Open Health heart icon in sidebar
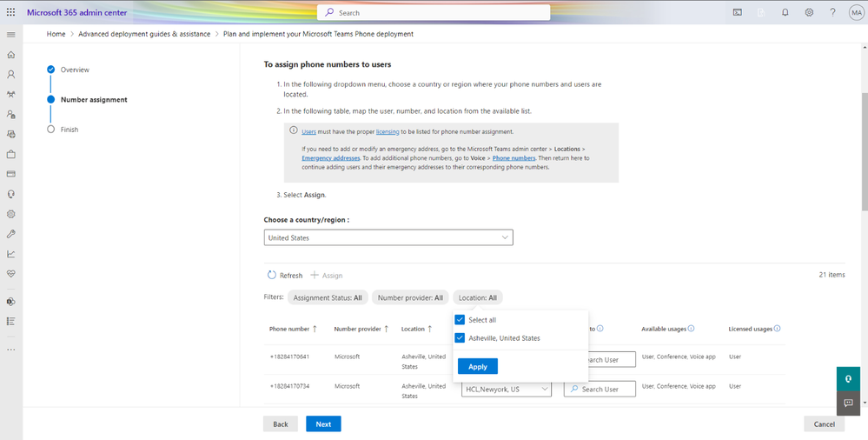This screenshot has width=868, height=440. point(10,274)
